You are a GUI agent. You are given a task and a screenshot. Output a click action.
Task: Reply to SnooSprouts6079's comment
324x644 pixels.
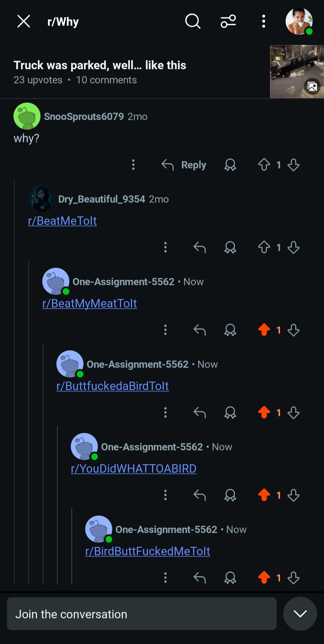(184, 165)
